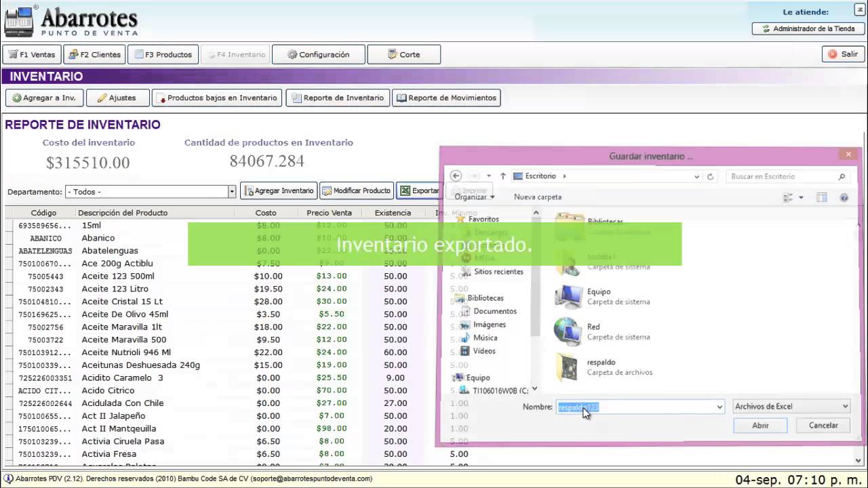The image size is (868, 488).
Task: Open Reporte de Movimientos
Action: pos(446,98)
